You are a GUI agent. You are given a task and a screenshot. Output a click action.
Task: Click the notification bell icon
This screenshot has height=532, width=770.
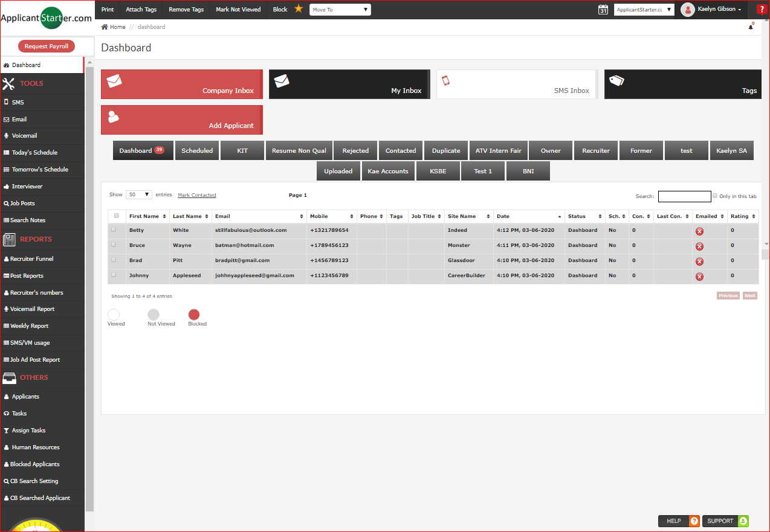click(750, 27)
